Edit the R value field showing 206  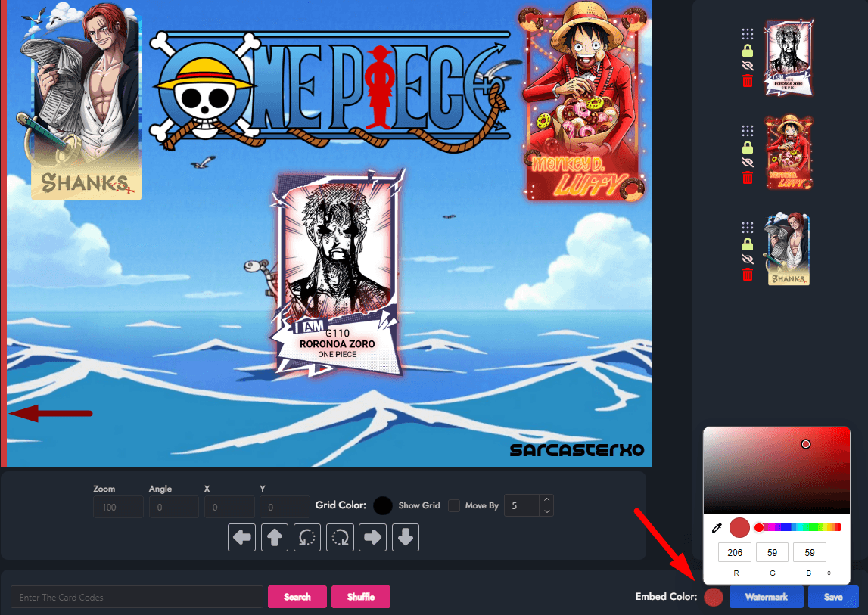(x=735, y=552)
